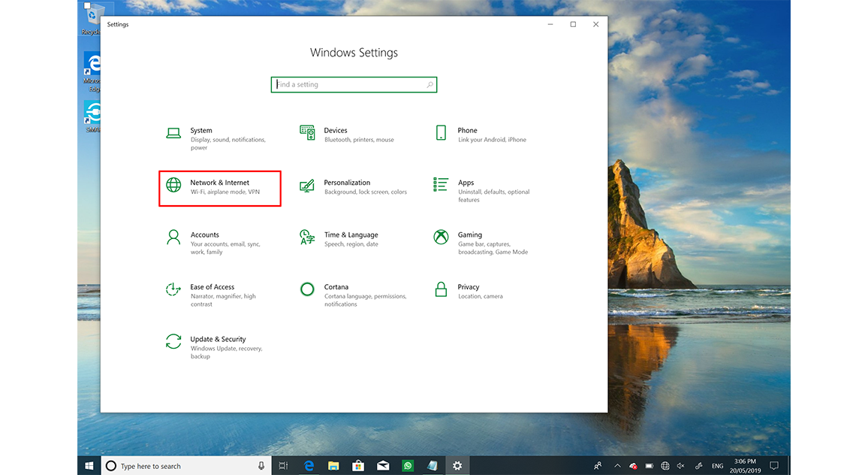Image resolution: width=868 pixels, height=475 pixels.
Task: Open the notebook app icon on taskbar
Action: point(432,465)
